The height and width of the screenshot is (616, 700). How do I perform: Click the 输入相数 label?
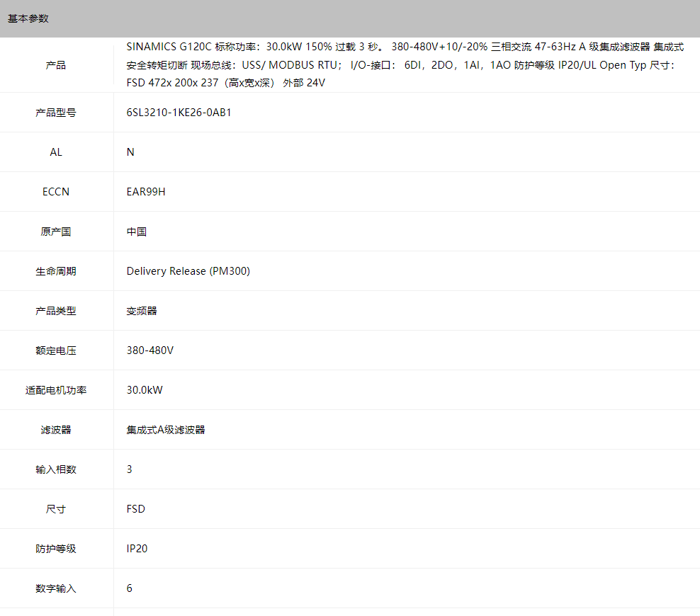pyautogui.click(x=56, y=469)
